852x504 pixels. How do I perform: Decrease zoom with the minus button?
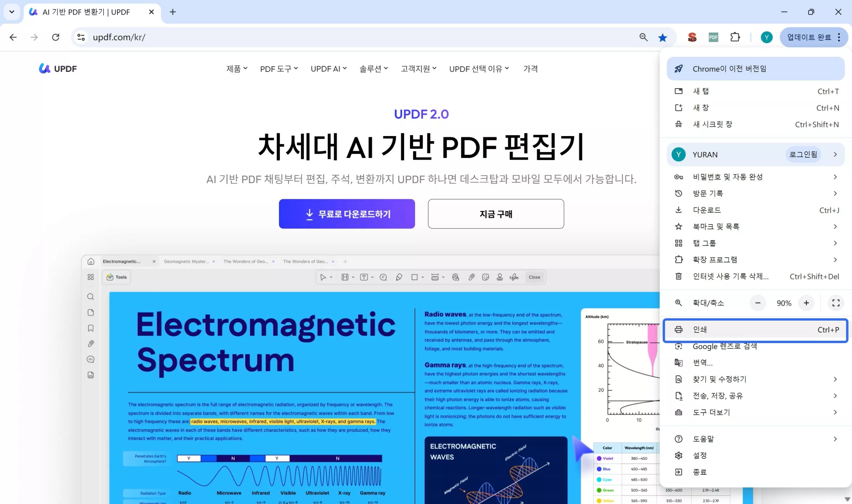[757, 303]
